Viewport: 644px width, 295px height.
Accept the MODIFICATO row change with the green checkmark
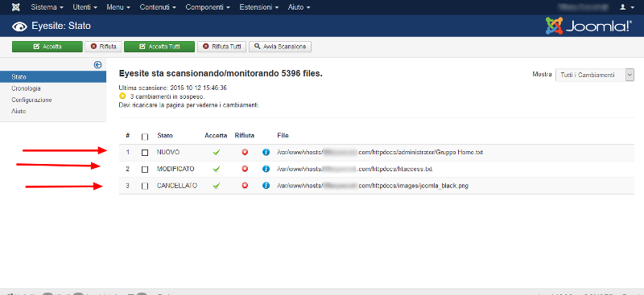[217, 169]
